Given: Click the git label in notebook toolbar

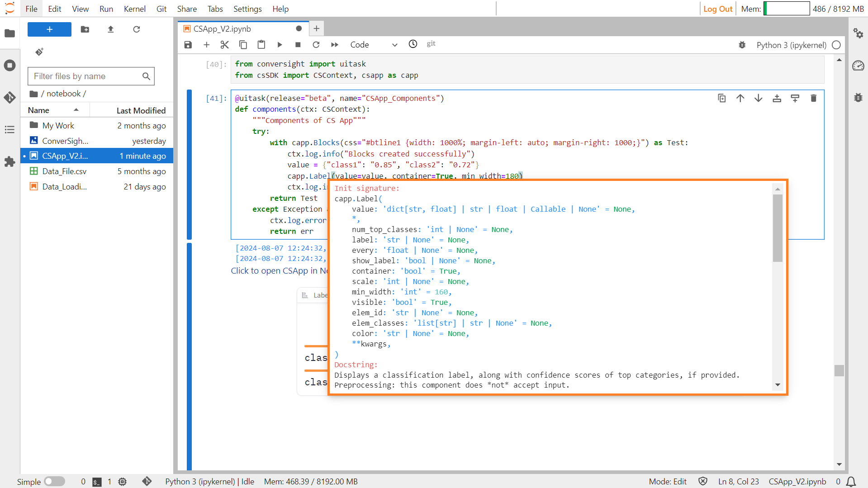Looking at the screenshot, I should (x=431, y=43).
